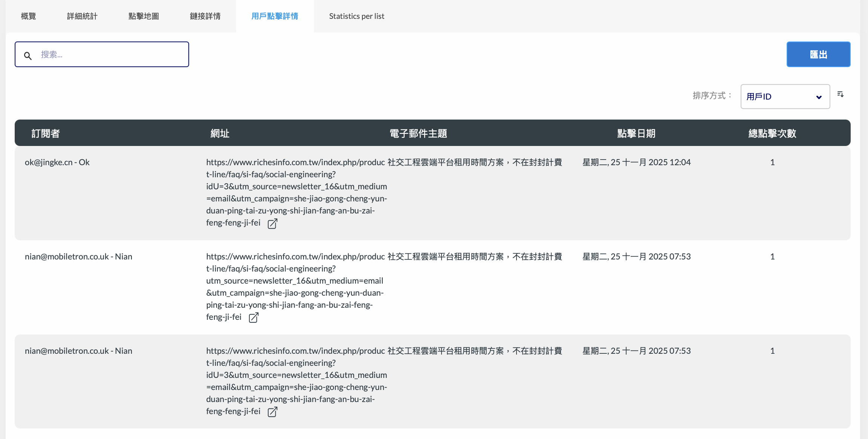Viewport: 868px width, 439px height.
Task: Open external link icon in second row
Action: click(254, 318)
